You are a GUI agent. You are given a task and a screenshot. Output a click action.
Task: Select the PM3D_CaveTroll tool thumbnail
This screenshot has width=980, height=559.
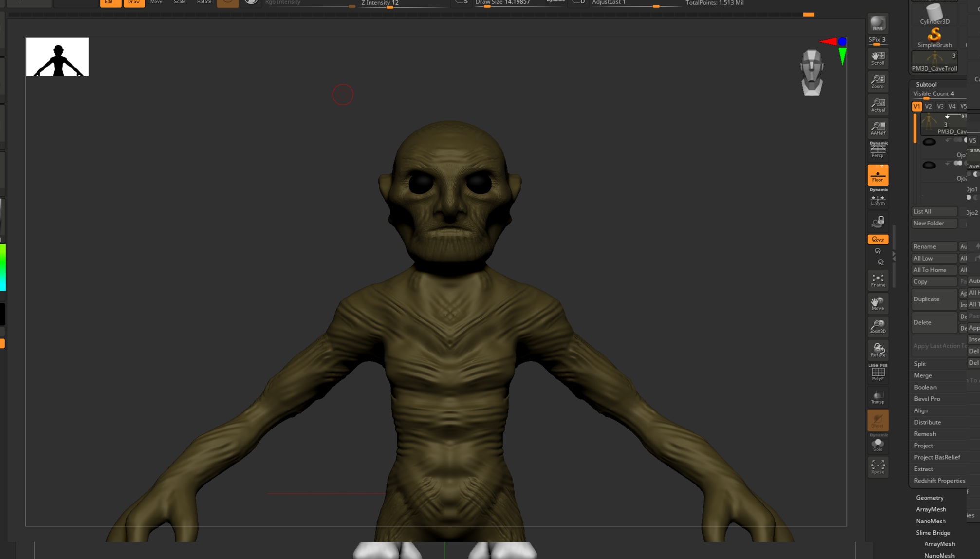[934, 61]
